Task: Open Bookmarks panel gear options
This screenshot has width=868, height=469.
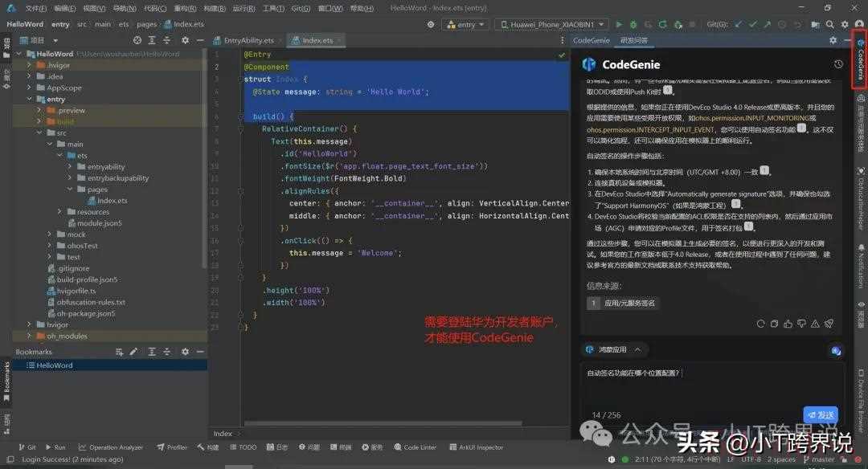Action: (x=186, y=352)
